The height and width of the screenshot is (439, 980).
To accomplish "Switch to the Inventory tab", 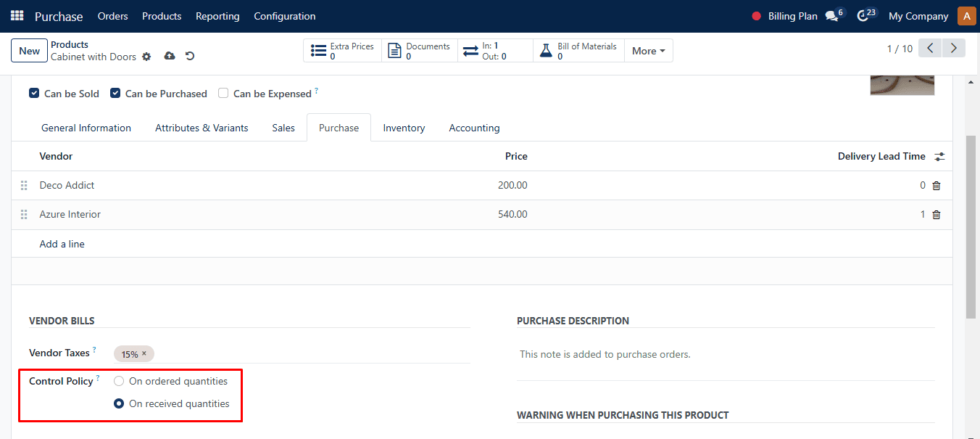I will tap(404, 128).
